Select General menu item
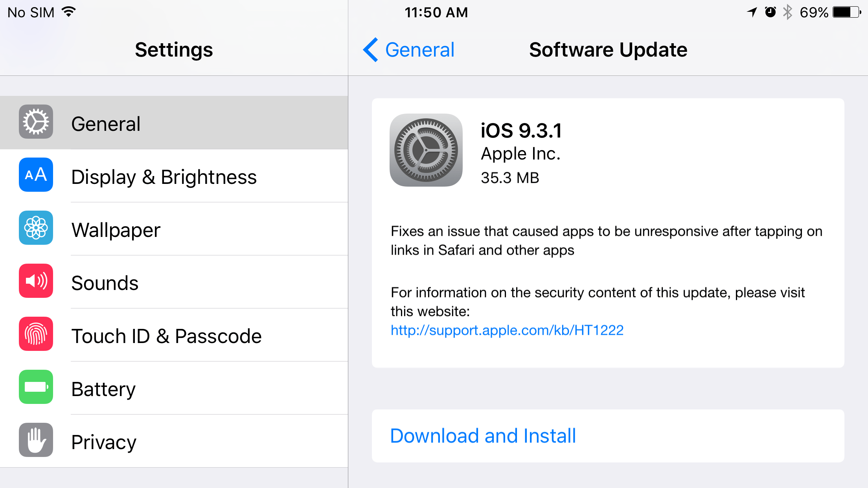Viewport: 868px width, 488px height. click(x=173, y=123)
